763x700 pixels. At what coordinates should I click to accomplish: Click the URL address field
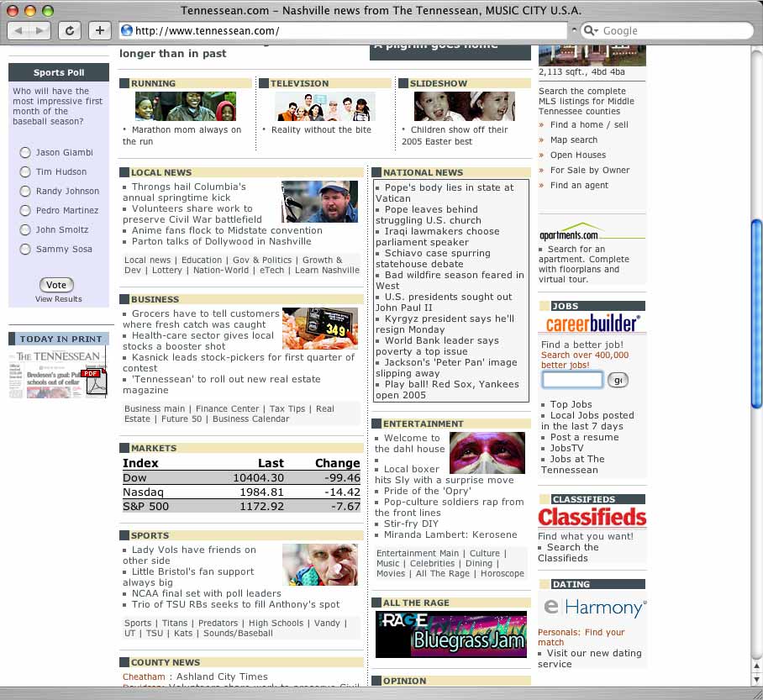pos(343,30)
